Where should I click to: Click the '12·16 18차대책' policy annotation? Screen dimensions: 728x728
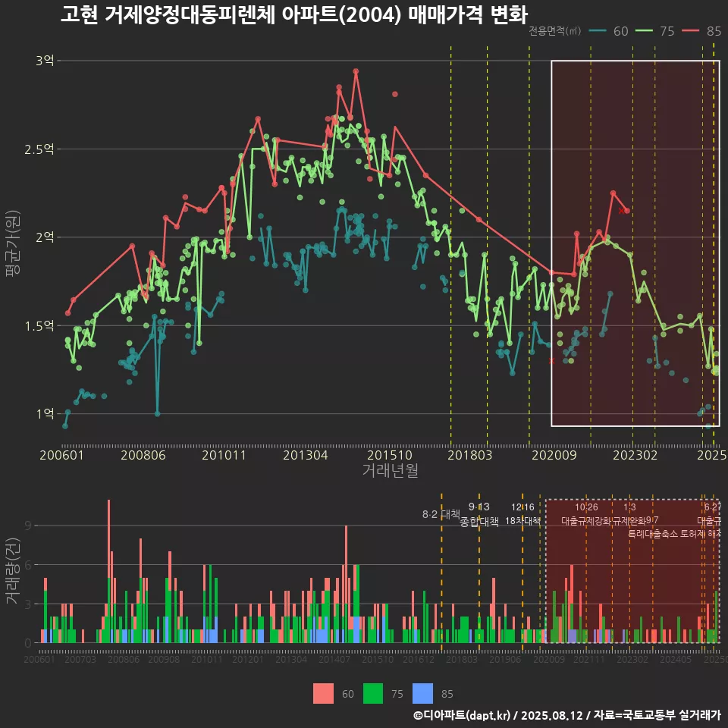(x=522, y=514)
